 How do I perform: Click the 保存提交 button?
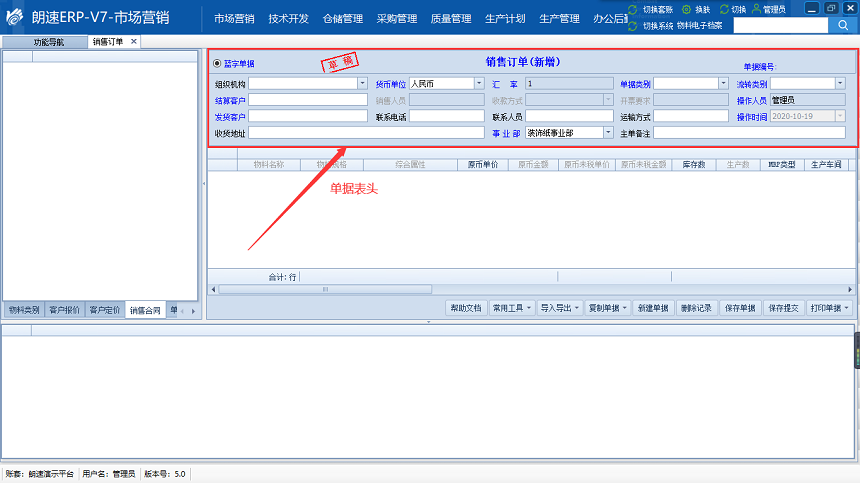click(x=784, y=308)
